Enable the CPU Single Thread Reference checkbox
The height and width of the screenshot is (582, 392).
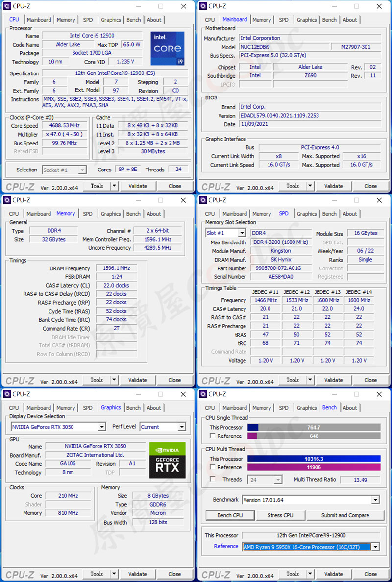(213, 436)
